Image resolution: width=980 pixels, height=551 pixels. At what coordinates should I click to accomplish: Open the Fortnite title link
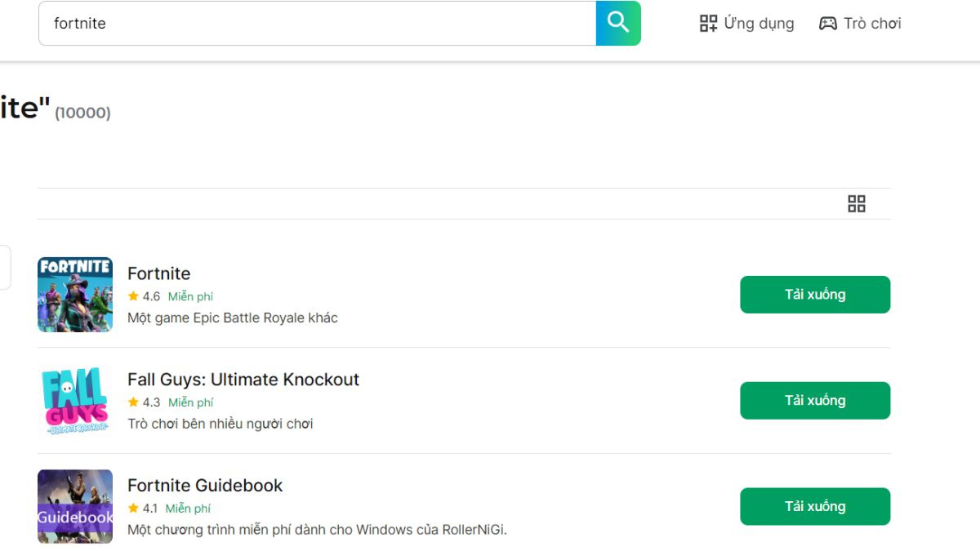[x=158, y=273]
